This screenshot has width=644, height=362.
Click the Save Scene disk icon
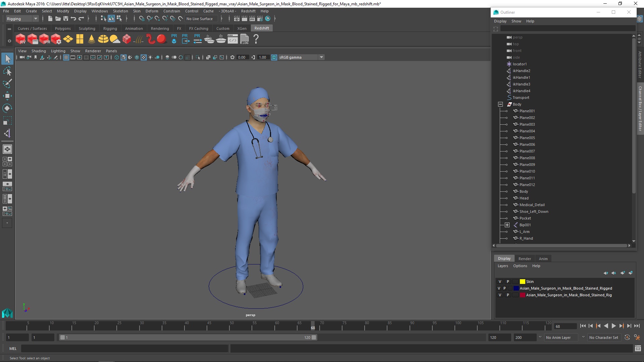pos(66,19)
